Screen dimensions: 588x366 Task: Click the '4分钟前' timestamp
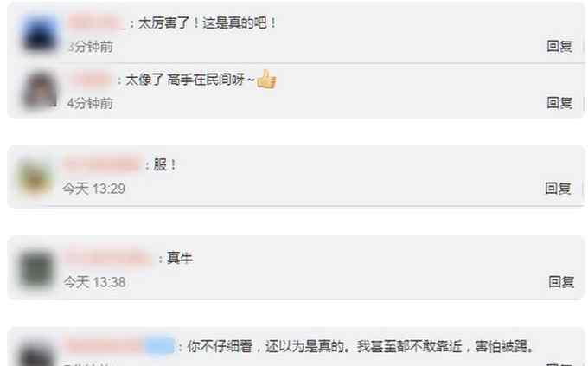[x=90, y=103]
